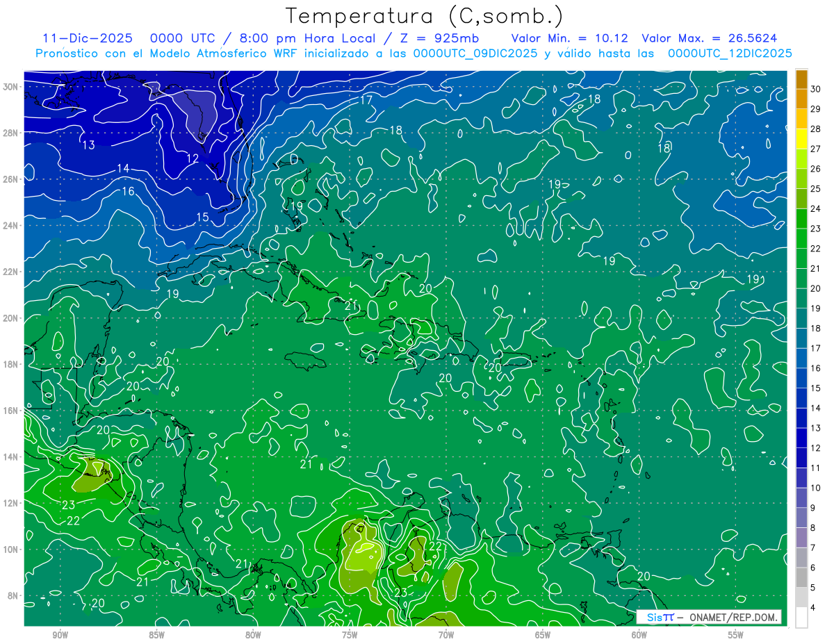Click the '70W' longitude axis label

coord(446,635)
